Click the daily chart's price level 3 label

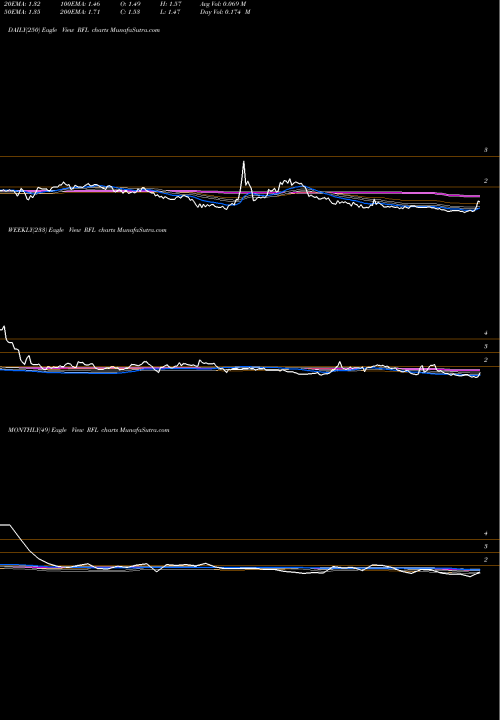[486, 150]
